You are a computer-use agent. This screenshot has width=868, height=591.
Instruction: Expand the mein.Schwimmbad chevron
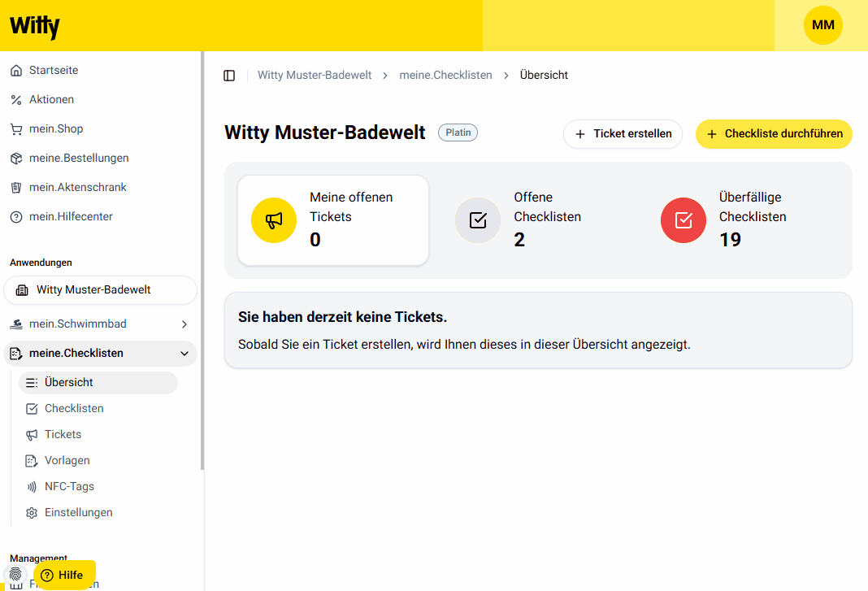pyautogui.click(x=184, y=324)
